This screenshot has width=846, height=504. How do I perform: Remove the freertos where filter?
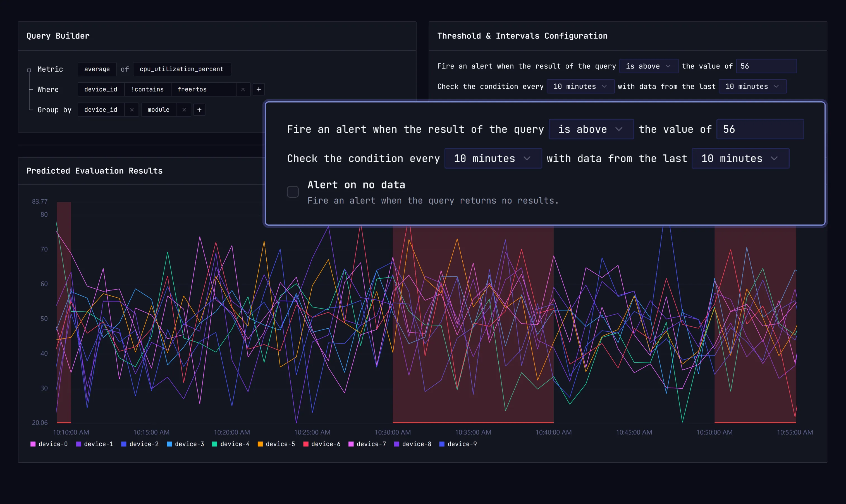pos(243,89)
